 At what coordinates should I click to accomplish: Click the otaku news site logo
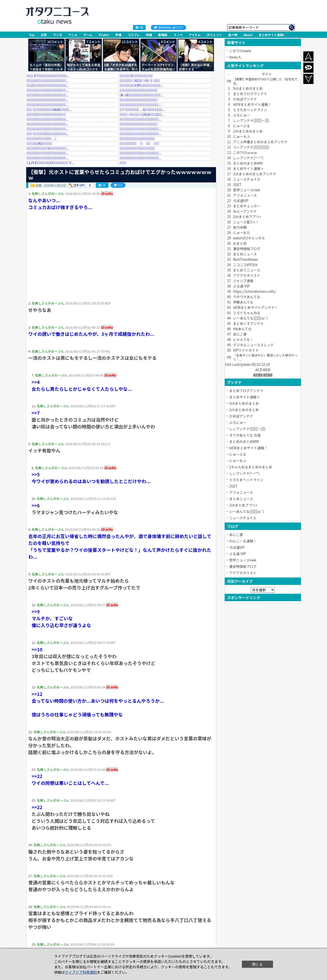(x=57, y=16)
